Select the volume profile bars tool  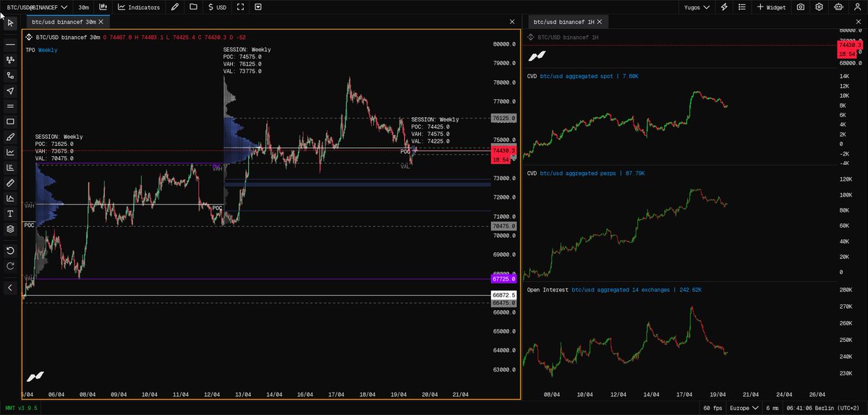[10, 168]
